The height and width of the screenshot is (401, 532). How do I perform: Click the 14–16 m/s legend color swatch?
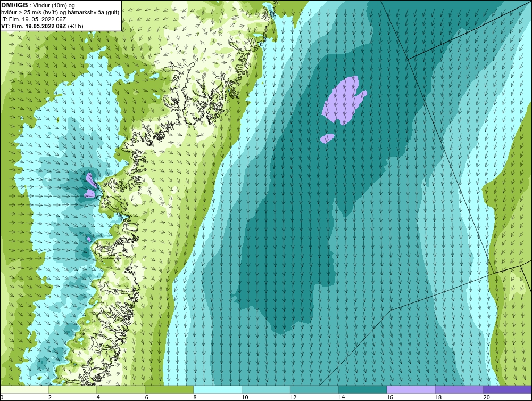coord(363,389)
